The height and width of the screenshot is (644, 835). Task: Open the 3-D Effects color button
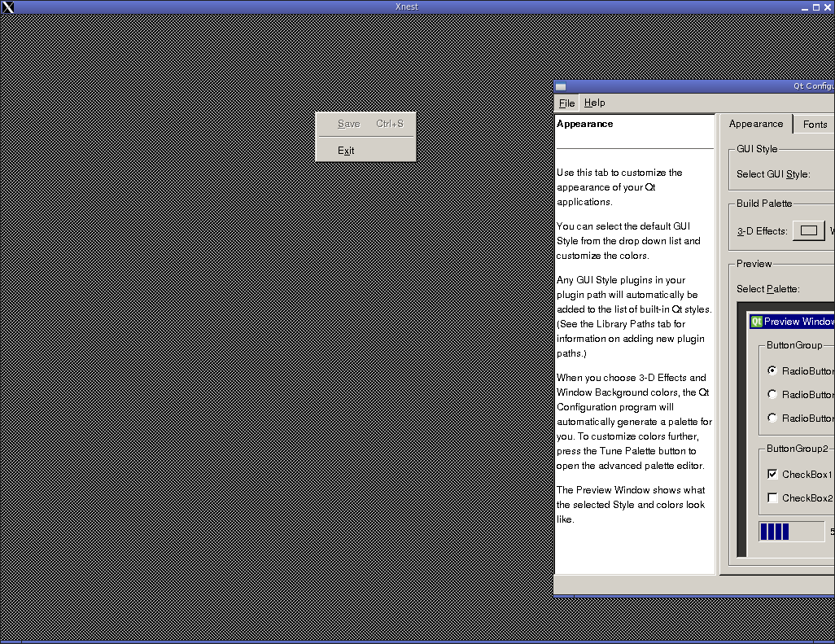pyautogui.click(x=808, y=231)
